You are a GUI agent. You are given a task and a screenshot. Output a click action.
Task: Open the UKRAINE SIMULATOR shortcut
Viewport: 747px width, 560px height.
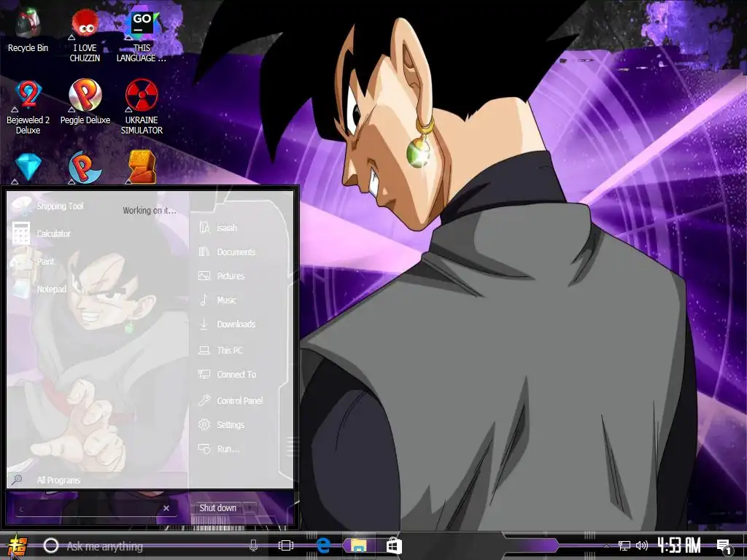(x=142, y=107)
